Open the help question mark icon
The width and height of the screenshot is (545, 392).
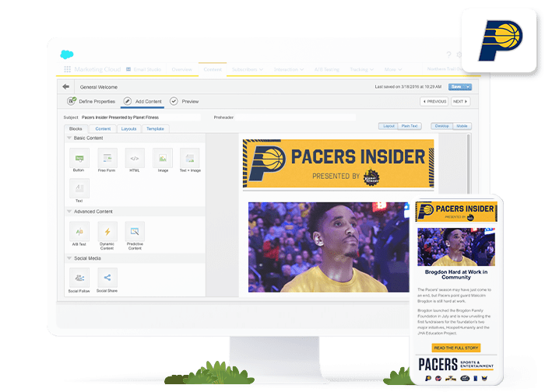pos(448,54)
